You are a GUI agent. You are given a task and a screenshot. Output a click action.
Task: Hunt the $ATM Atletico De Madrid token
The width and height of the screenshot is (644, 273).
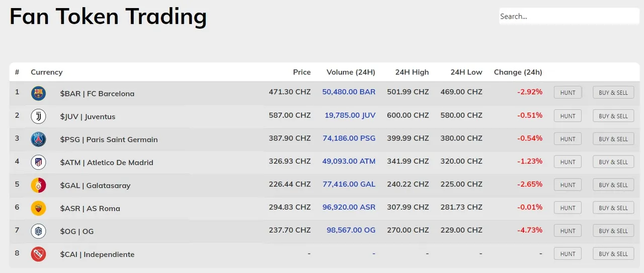click(568, 162)
